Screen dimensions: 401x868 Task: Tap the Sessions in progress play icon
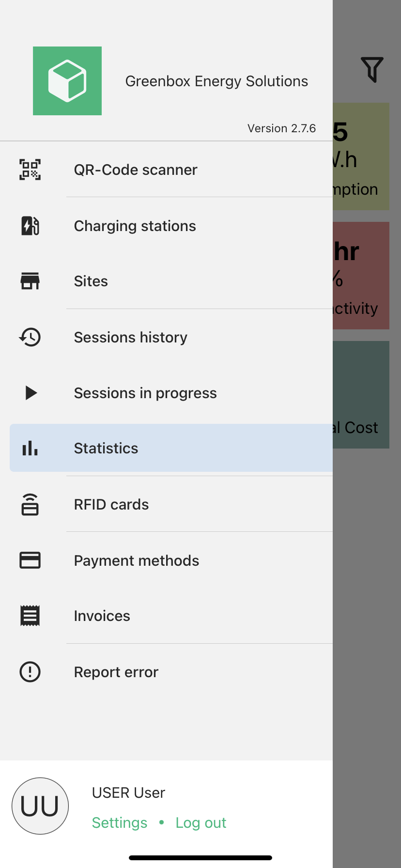[x=31, y=393]
